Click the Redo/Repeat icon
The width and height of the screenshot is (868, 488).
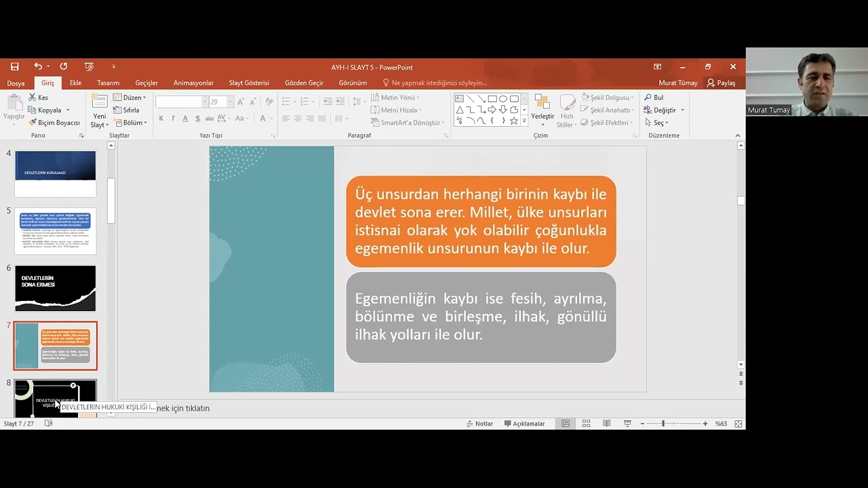pos(63,66)
